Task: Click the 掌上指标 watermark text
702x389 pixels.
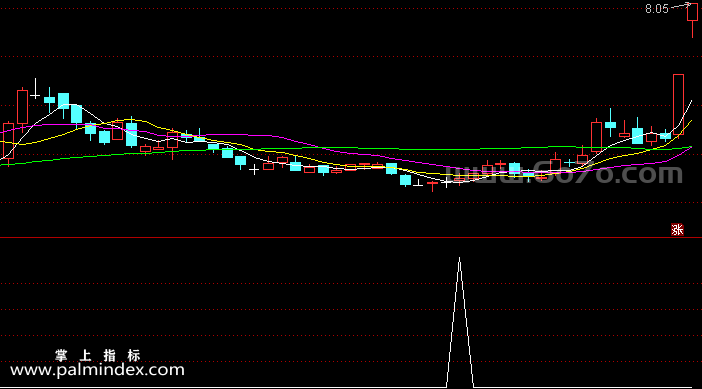Action: (98, 356)
